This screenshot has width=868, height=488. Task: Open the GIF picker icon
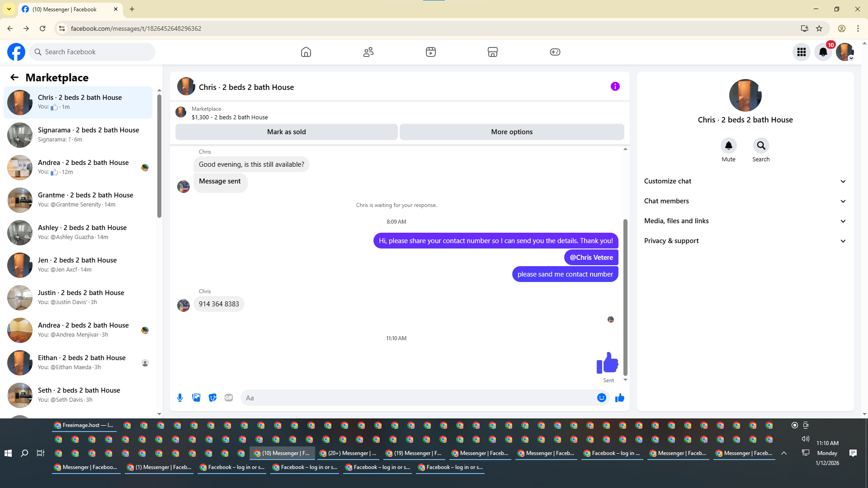[x=229, y=398]
